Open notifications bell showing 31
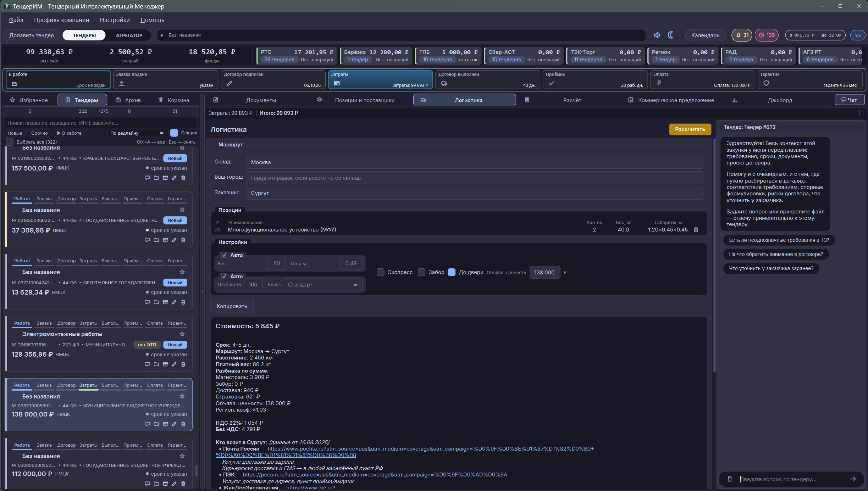The width and height of the screenshot is (868, 491). click(742, 35)
